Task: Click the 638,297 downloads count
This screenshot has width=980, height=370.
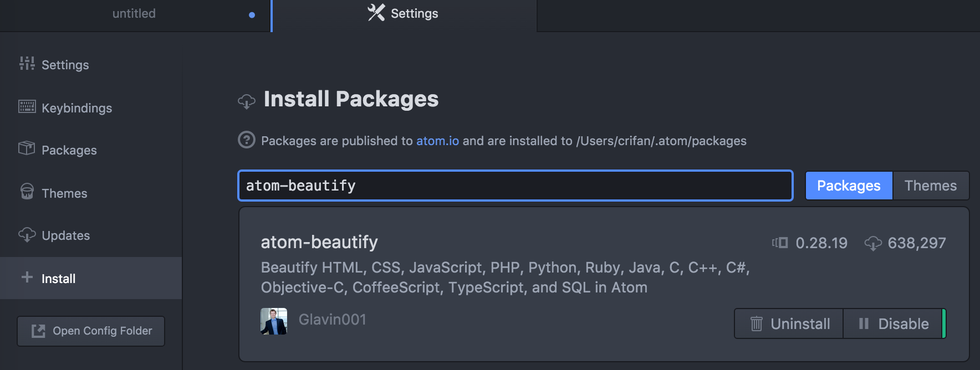Action: coord(917,243)
